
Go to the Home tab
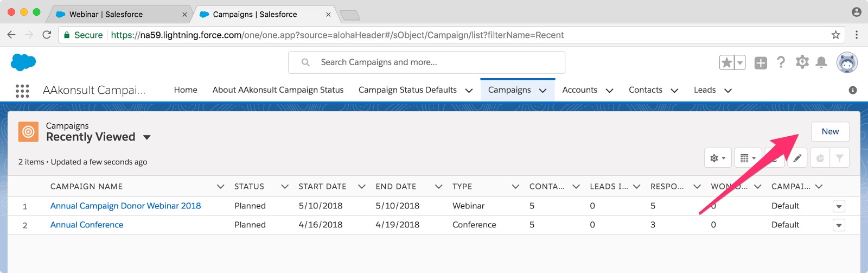186,90
